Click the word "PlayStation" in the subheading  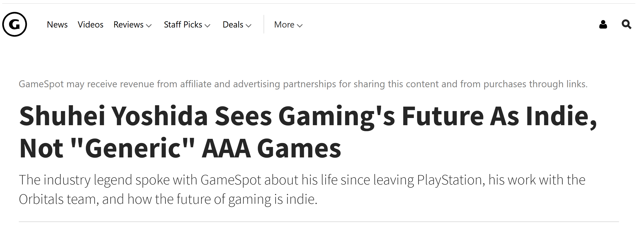point(449,180)
